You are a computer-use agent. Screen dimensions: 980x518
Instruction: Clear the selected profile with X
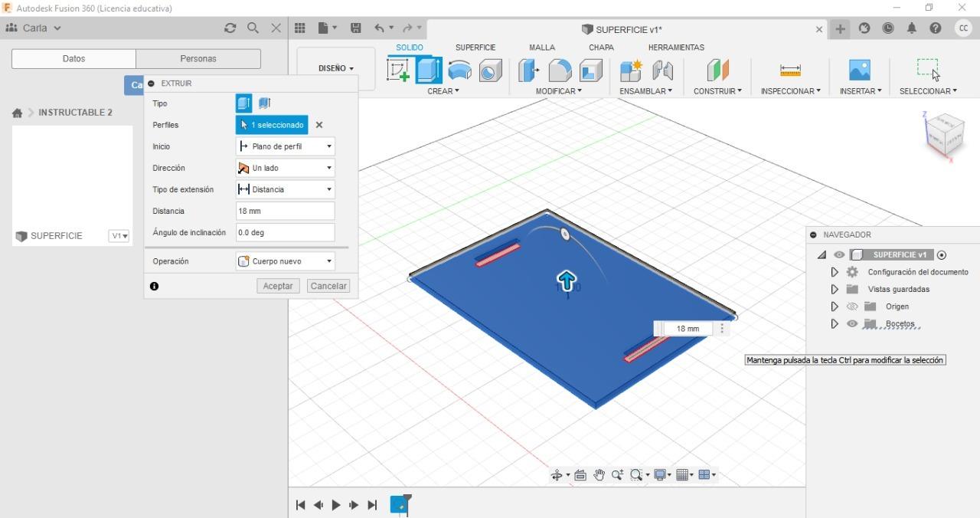tap(319, 125)
